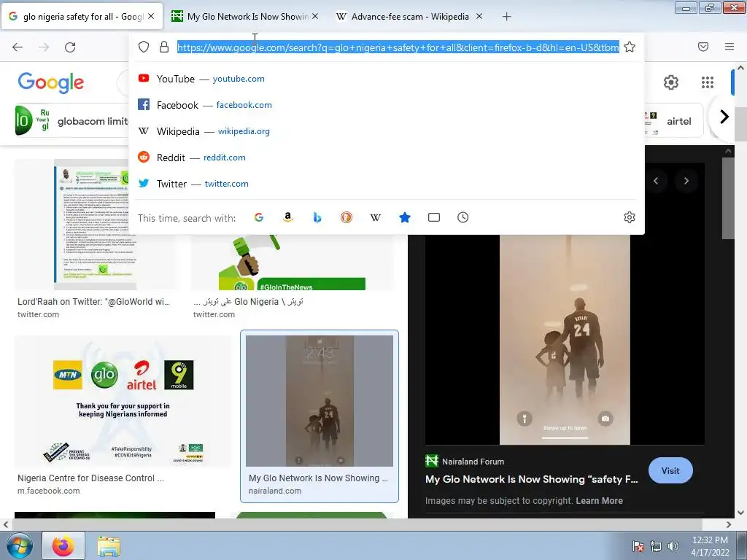Search this time with Wikipedia icon

tap(376, 217)
